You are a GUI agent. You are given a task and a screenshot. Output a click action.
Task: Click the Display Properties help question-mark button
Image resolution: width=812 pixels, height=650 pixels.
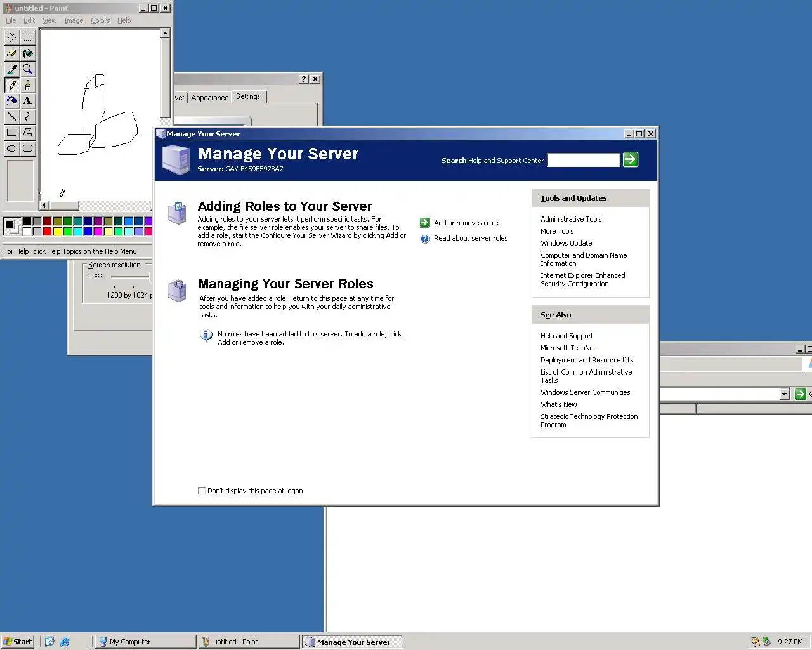click(304, 79)
